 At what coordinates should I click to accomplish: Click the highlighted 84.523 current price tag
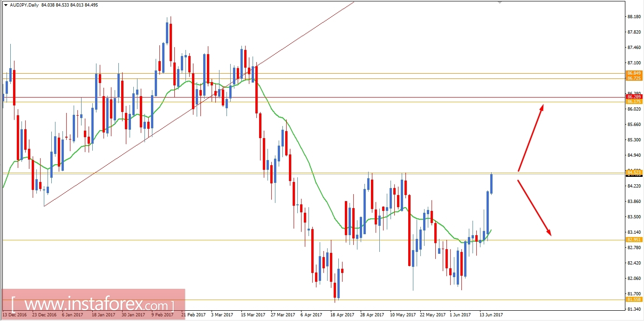[x=633, y=173]
